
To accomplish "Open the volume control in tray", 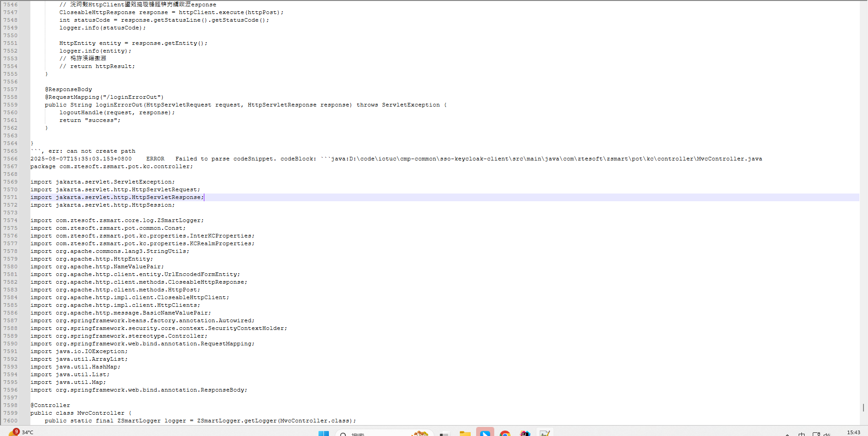I will pos(827,434).
